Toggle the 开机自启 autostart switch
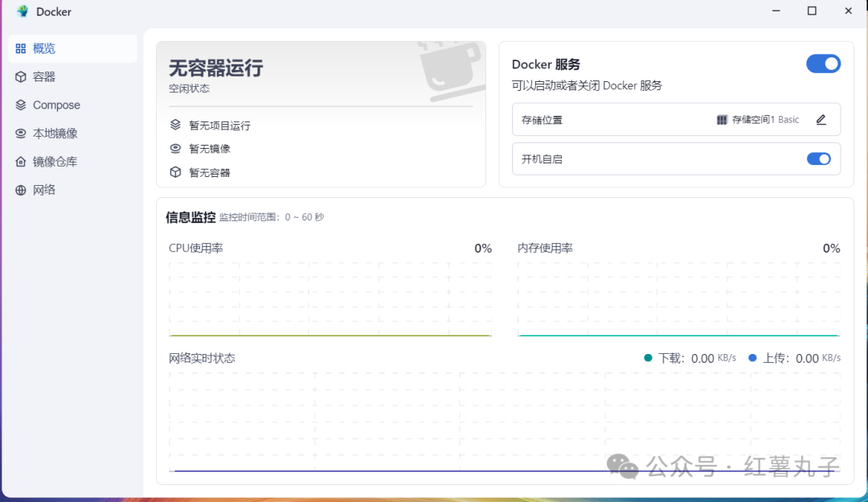Screen dimensions: 868x502 (x=819, y=159)
